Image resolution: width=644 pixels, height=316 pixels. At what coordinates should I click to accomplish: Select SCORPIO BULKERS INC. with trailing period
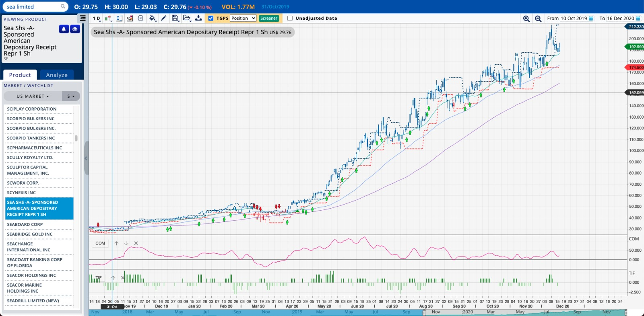39,128
